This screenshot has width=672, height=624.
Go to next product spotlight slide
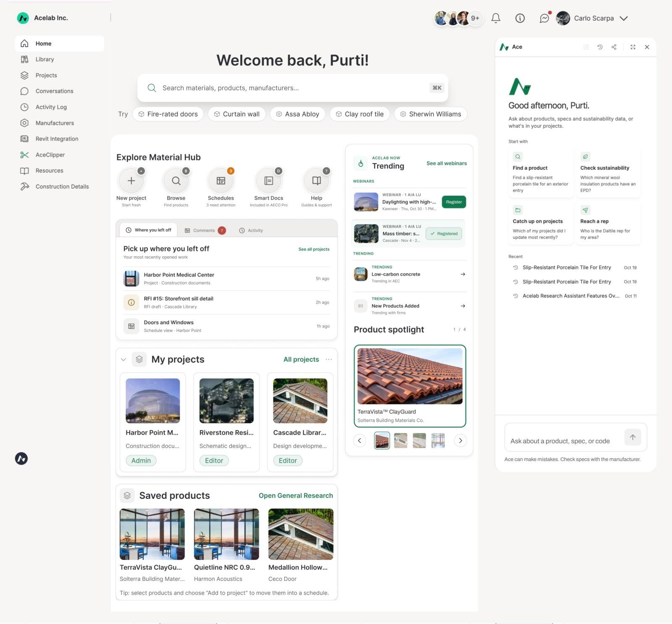coord(460,440)
